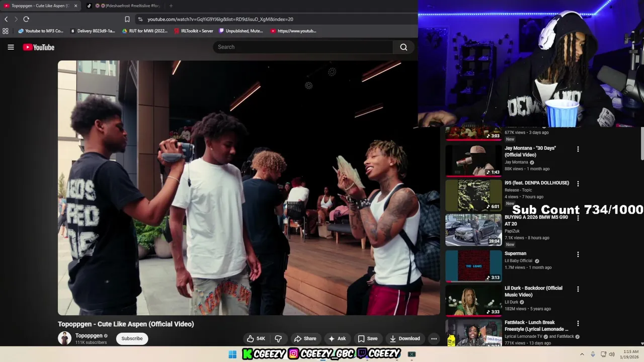Play i95 feat. DENPA DOLLHOUSE thumbnail
The height and width of the screenshot is (362, 644).
[x=473, y=196]
